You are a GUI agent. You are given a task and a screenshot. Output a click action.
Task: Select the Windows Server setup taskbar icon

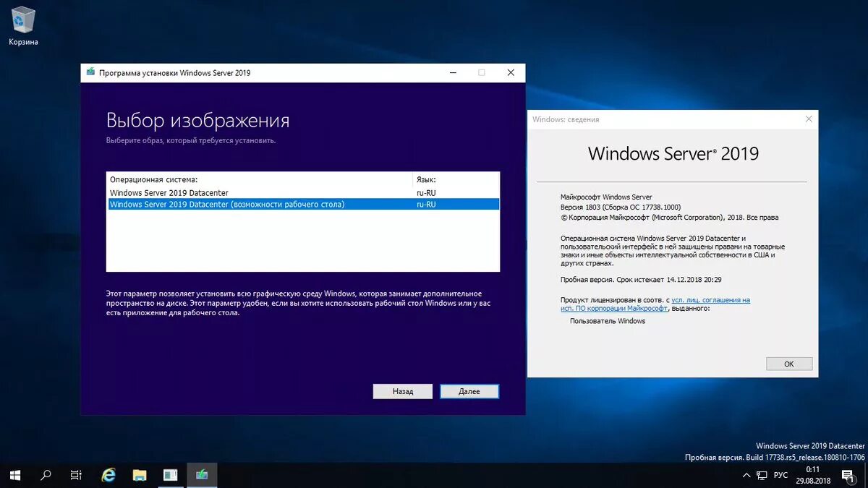coord(202,475)
